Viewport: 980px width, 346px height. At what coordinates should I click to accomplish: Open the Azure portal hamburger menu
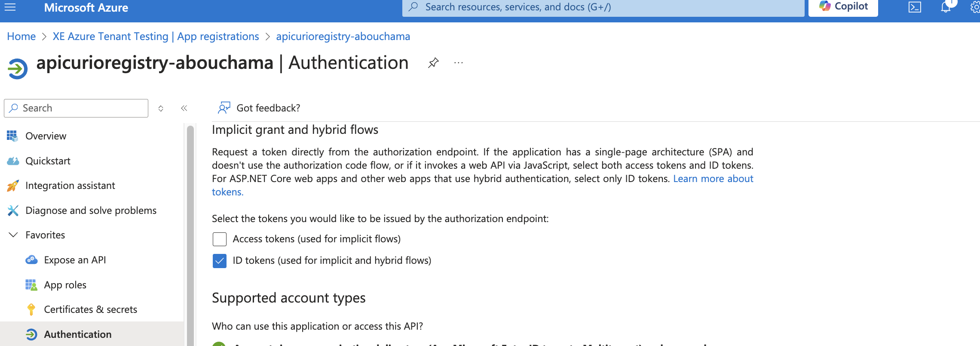[10, 7]
